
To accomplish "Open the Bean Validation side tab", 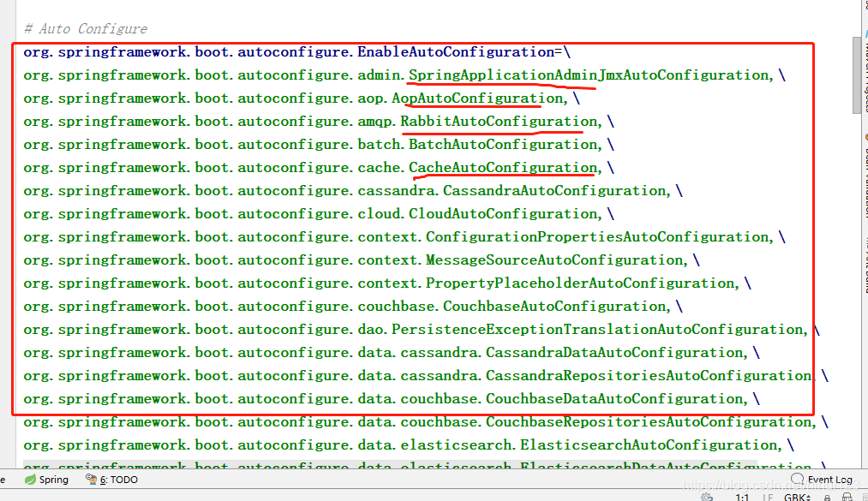I will tap(865, 177).
